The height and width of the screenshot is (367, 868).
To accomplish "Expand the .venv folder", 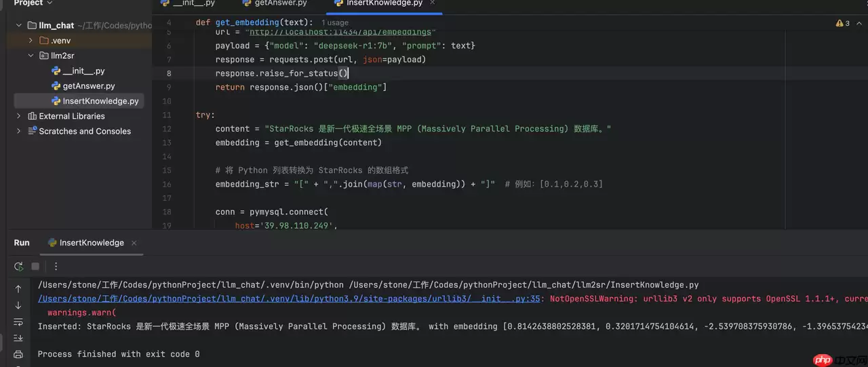I will [31, 41].
